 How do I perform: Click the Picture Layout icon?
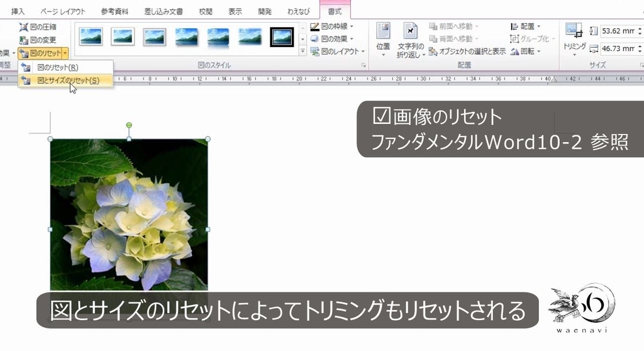[314, 52]
